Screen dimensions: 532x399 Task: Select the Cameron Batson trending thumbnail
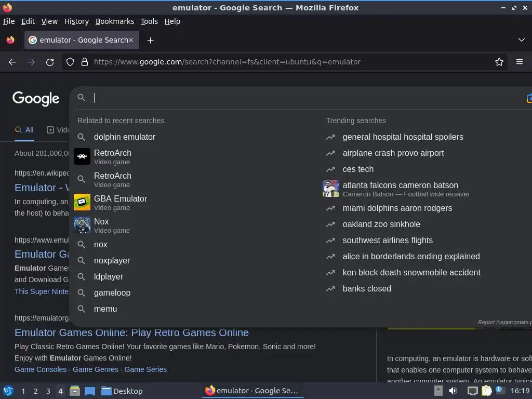coord(331,189)
